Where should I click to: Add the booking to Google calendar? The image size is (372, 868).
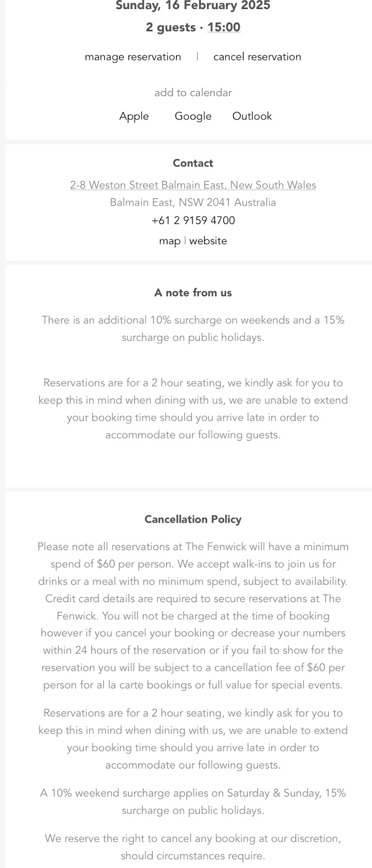(x=193, y=116)
